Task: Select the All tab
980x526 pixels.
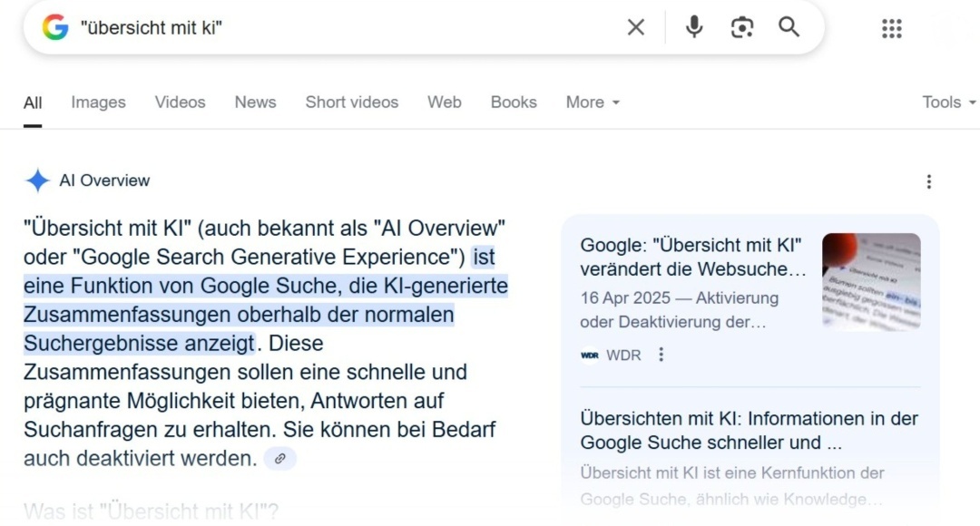Action: point(33,102)
